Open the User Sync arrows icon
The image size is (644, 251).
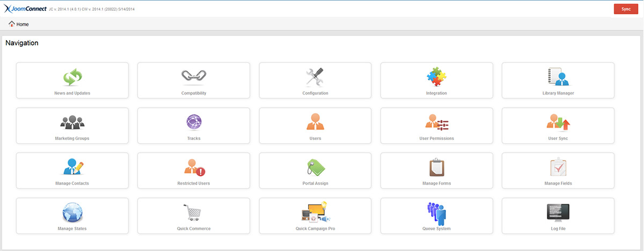(x=558, y=123)
